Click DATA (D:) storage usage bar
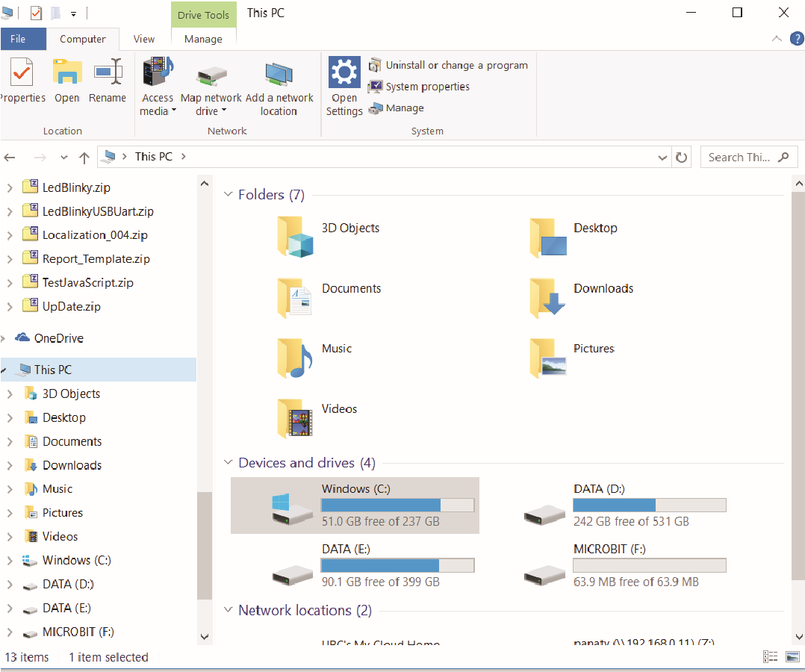Screen dimensions: 805x672 click(650, 505)
